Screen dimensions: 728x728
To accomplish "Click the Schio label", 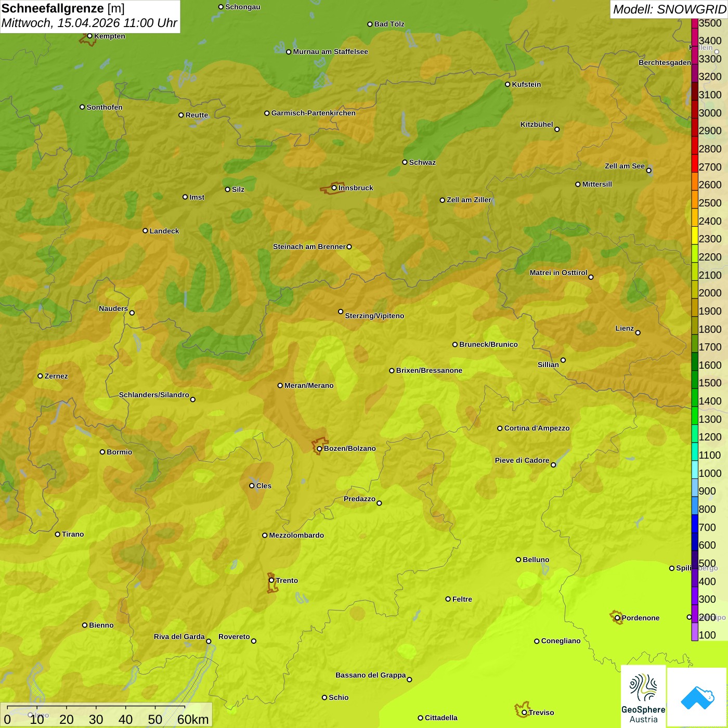I will [339, 697].
